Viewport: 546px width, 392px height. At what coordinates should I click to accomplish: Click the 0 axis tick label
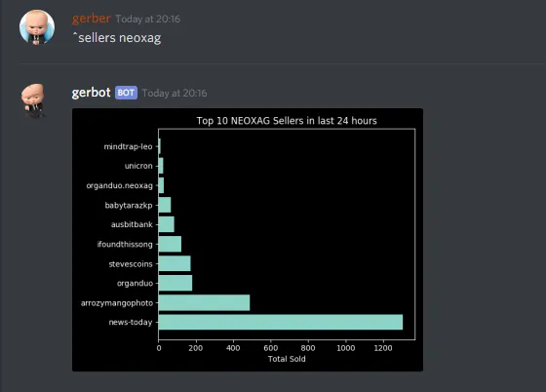[159, 348]
